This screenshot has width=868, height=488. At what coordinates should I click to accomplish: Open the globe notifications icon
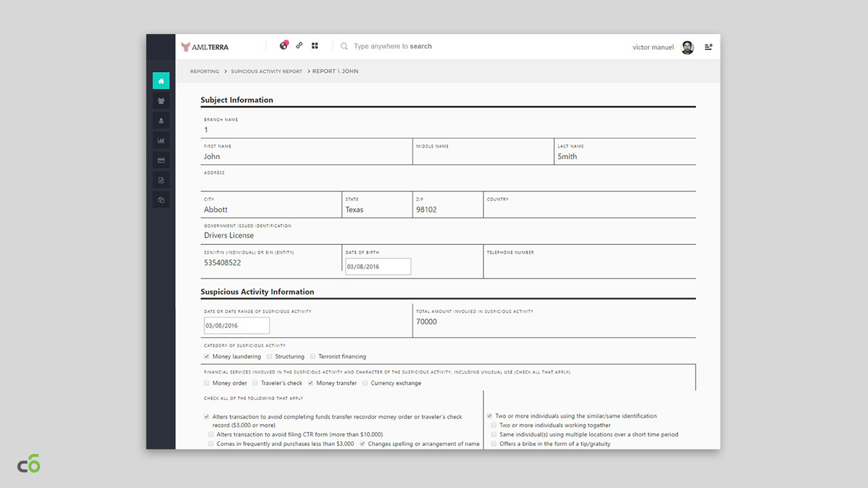pos(284,46)
